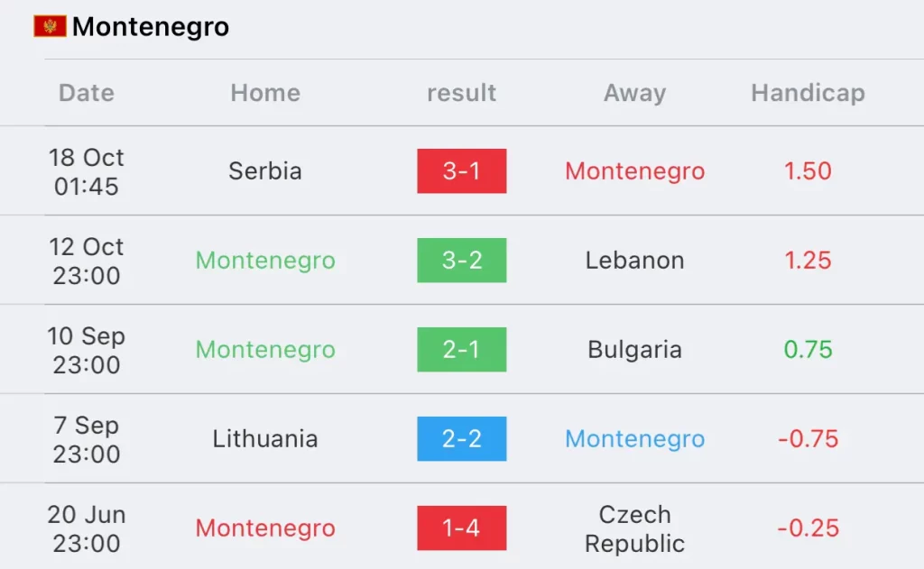Viewport: 924px width, 569px height.
Task: Click the Lebanon away team name
Action: point(634,261)
